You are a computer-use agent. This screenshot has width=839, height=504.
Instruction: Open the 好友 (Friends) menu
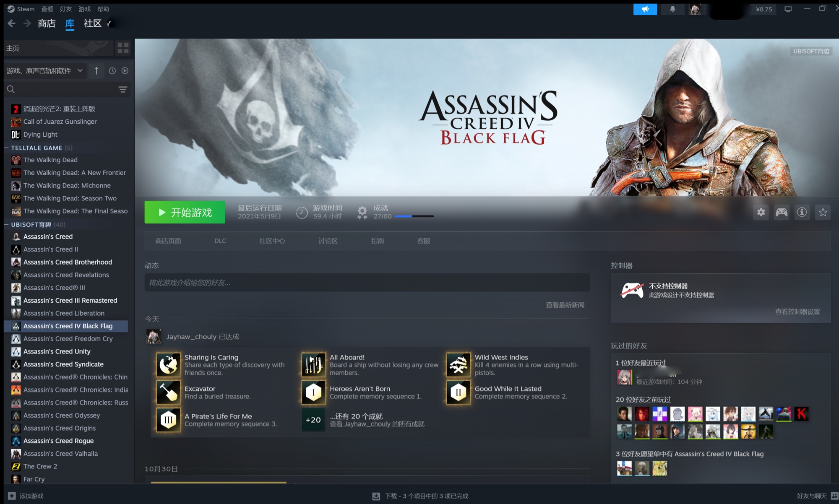click(x=65, y=9)
